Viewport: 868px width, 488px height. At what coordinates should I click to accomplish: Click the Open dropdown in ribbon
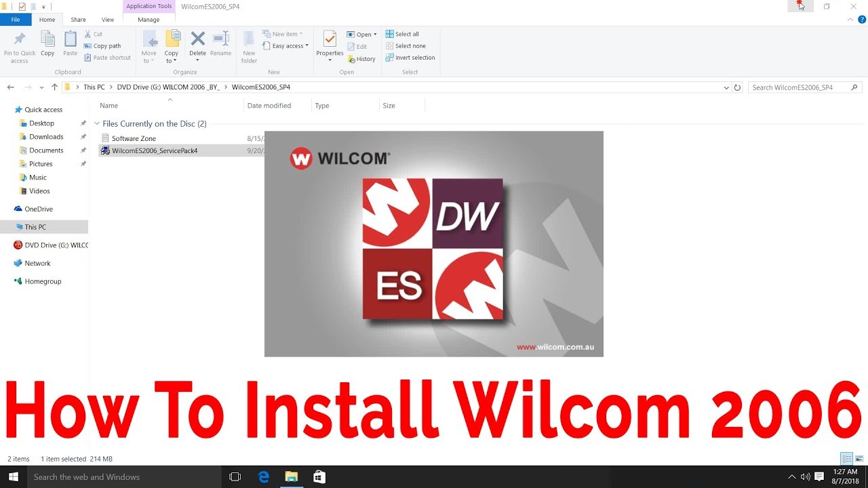click(x=362, y=34)
